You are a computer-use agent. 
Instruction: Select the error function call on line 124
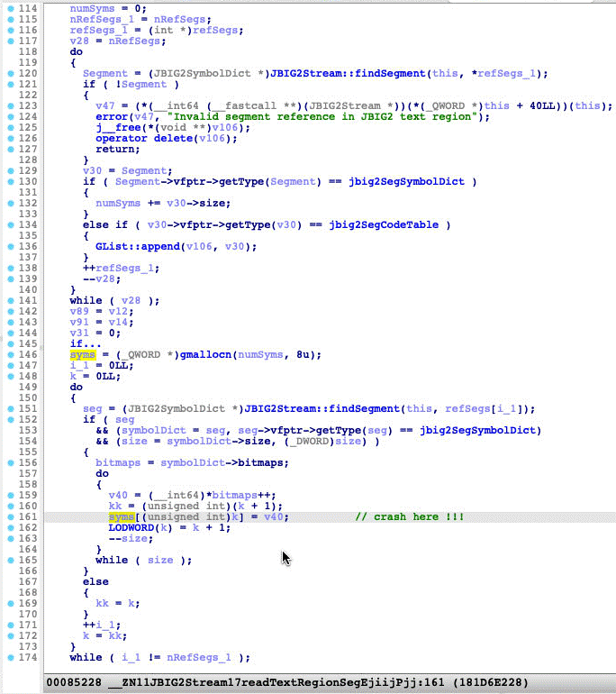point(111,116)
